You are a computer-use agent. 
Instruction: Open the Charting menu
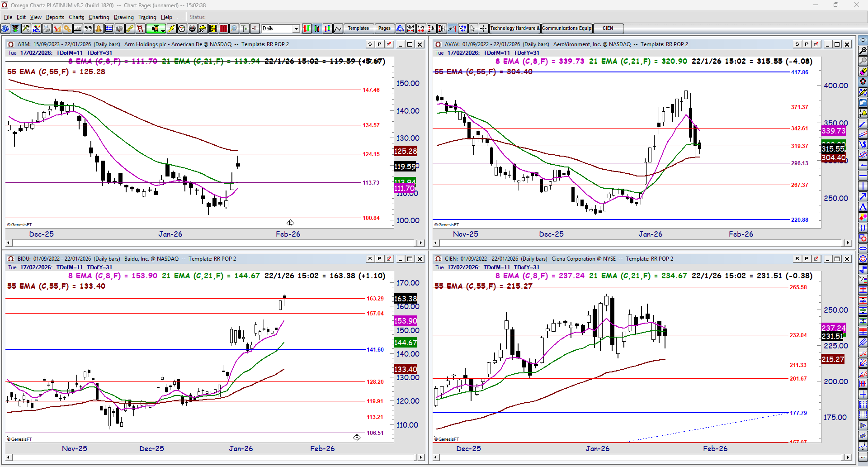99,17
